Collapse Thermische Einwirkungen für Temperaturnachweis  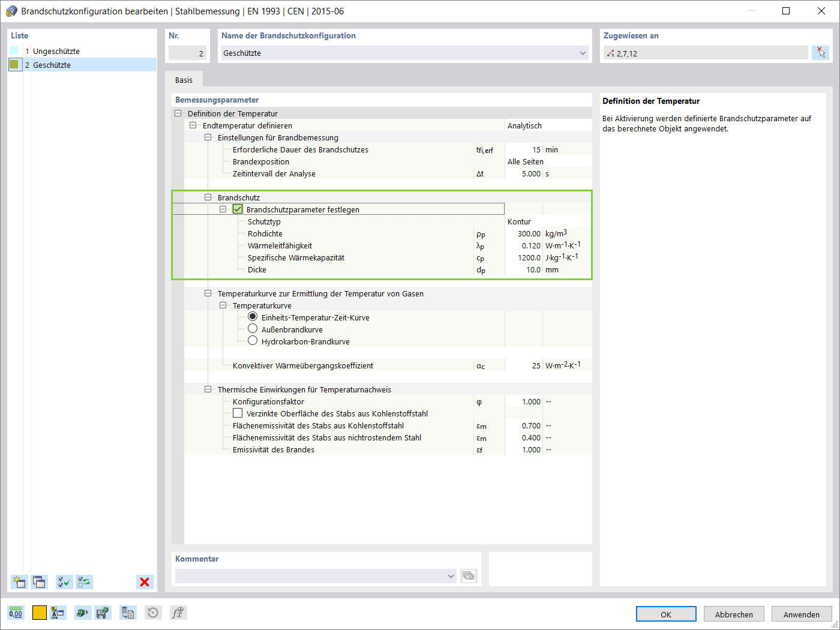208,389
